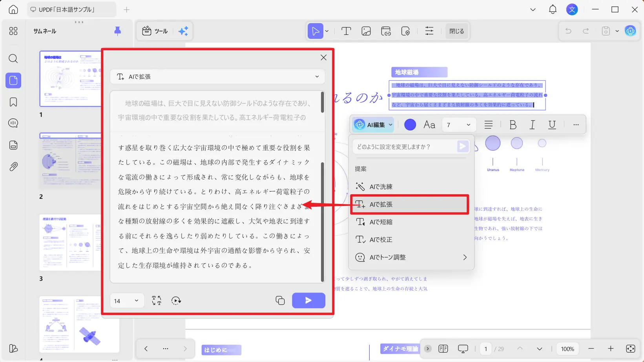This screenshot has width=644, height=362.
Task: Copy the AI expanded text result
Action: pyautogui.click(x=280, y=300)
